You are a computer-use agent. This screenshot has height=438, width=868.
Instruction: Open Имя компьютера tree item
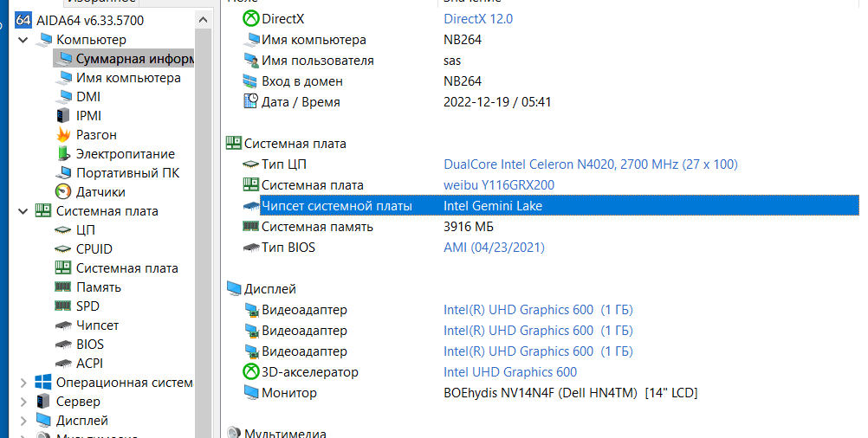(128, 78)
